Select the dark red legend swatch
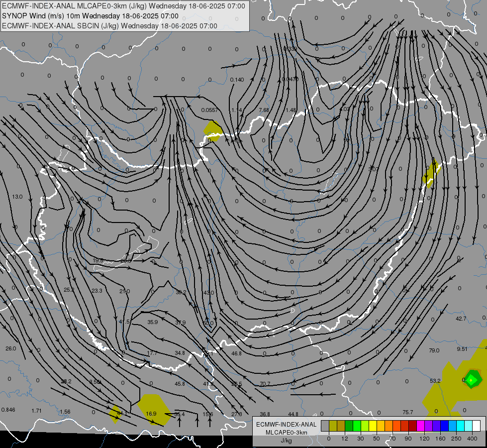This screenshot has width=487, height=448. click(413, 426)
